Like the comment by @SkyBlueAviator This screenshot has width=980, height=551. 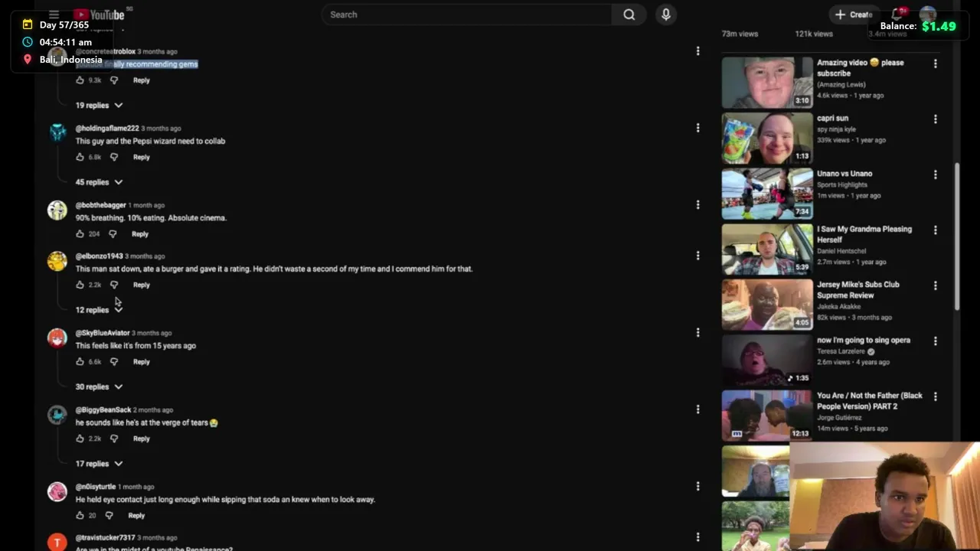pos(80,362)
